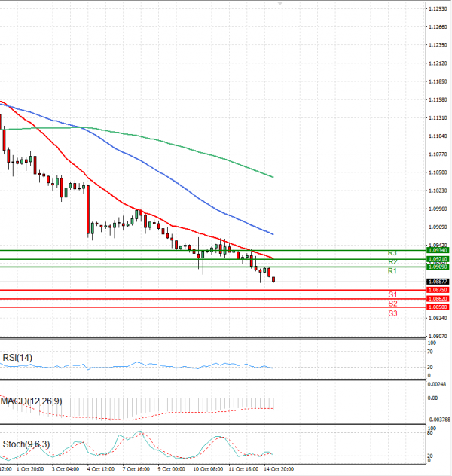
Task: Click the 14 Oct 20:00 time label
Action: [x=279, y=469]
